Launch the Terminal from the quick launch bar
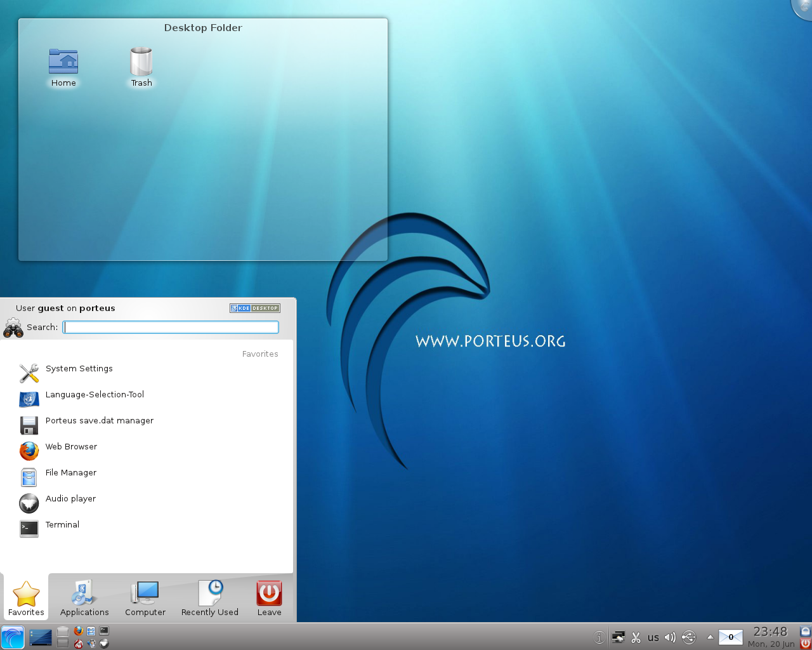This screenshot has height=650, width=812. pyautogui.click(x=104, y=630)
